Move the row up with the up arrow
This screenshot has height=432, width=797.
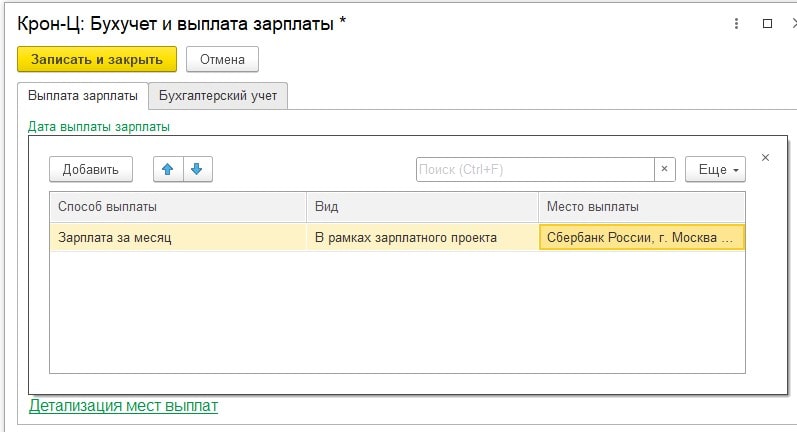[x=167, y=170]
